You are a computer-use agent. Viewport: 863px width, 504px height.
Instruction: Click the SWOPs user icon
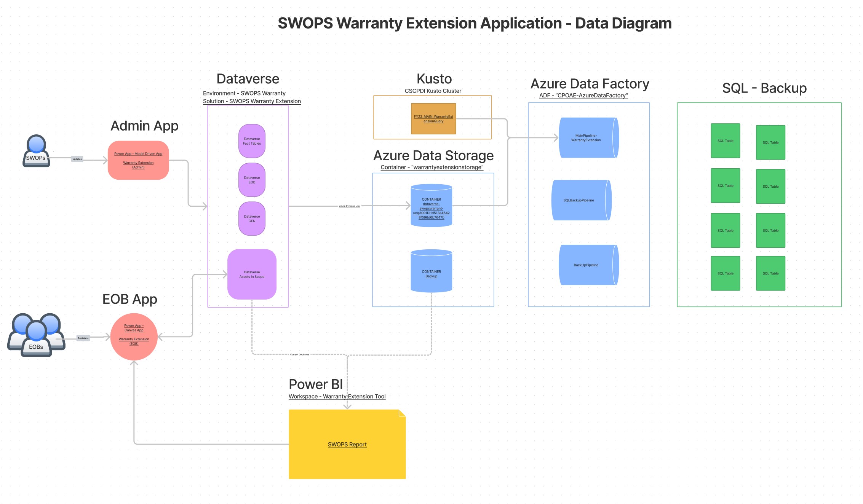(x=36, y=151)
